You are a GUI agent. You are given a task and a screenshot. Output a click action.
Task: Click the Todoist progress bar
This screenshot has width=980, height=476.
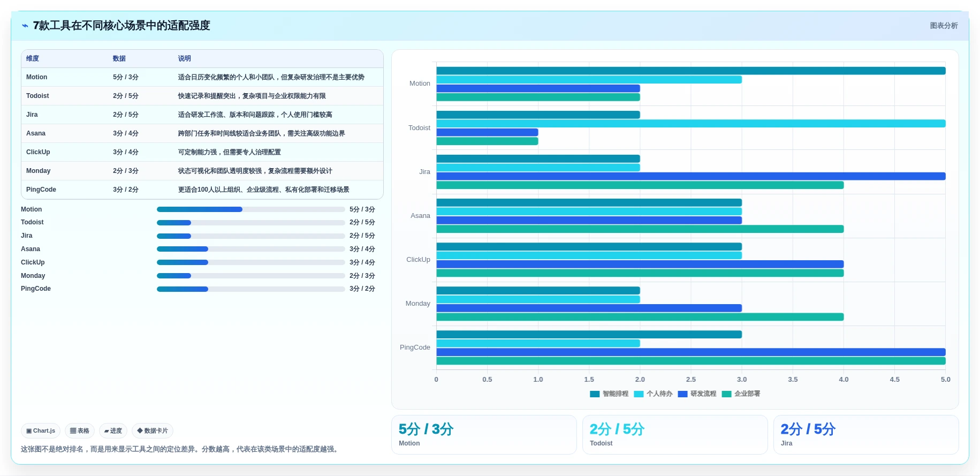[x=250, y=223]
